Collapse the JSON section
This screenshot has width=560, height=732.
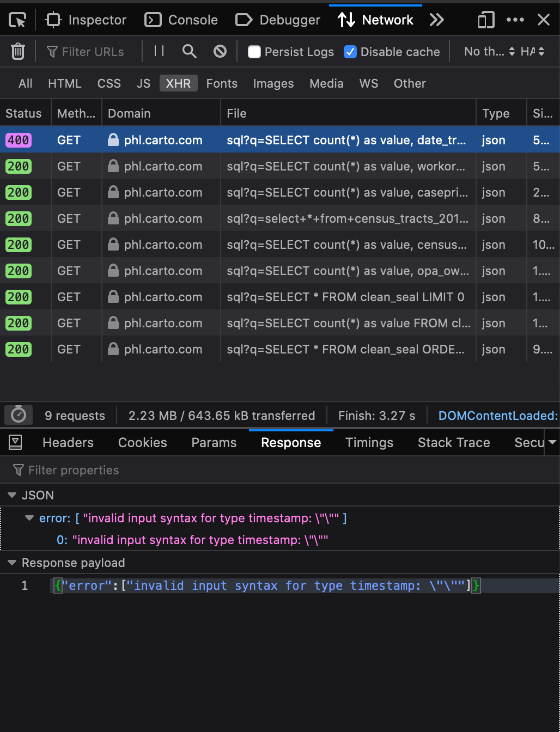pyautogui.click(x=11, y=495)
